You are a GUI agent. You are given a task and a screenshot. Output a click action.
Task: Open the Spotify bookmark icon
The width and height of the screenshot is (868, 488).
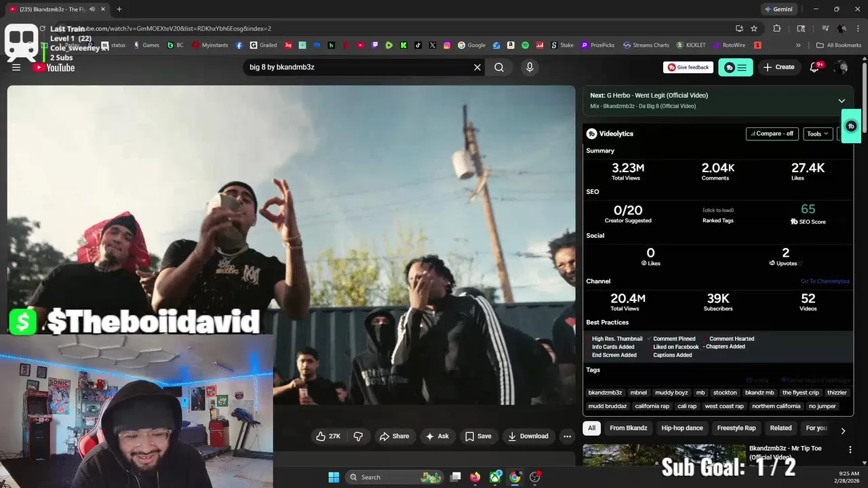[x=526, y=45]
